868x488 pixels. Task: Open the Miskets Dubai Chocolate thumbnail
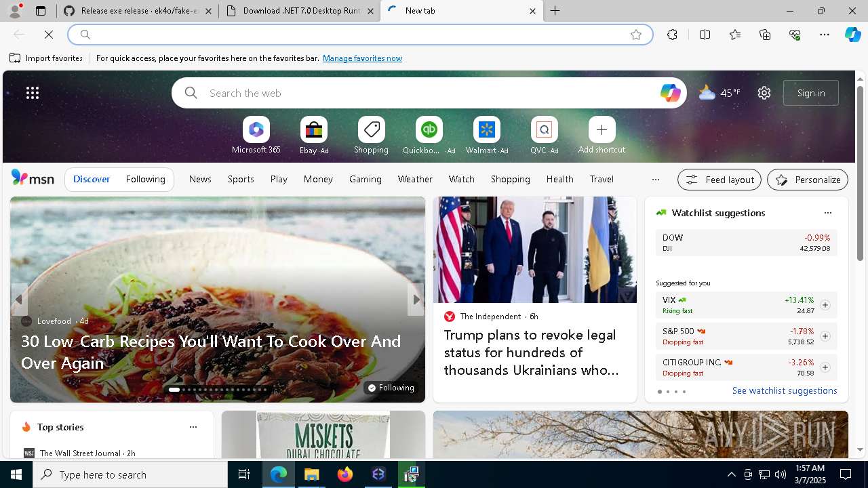323,434
